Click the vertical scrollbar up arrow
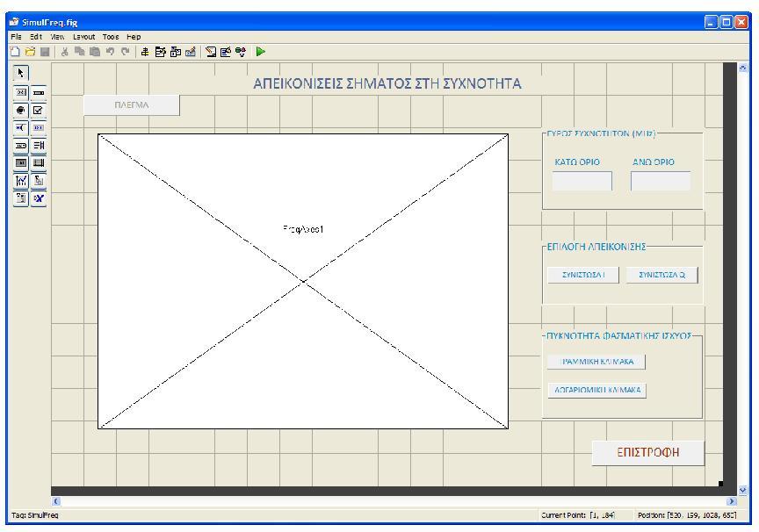Screen dimensions: 759x532 (x=743, y=68)
